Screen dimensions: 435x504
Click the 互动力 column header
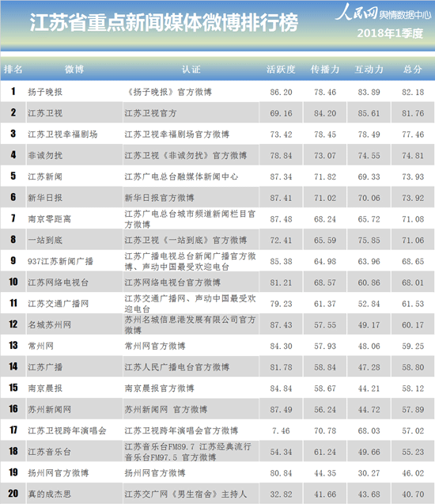369,69
